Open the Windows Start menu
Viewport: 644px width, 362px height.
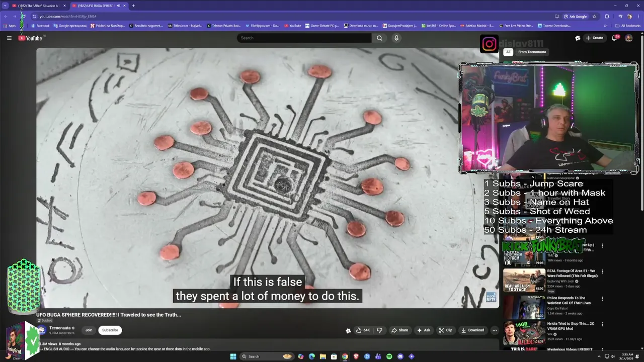click(x=233, y=356)
